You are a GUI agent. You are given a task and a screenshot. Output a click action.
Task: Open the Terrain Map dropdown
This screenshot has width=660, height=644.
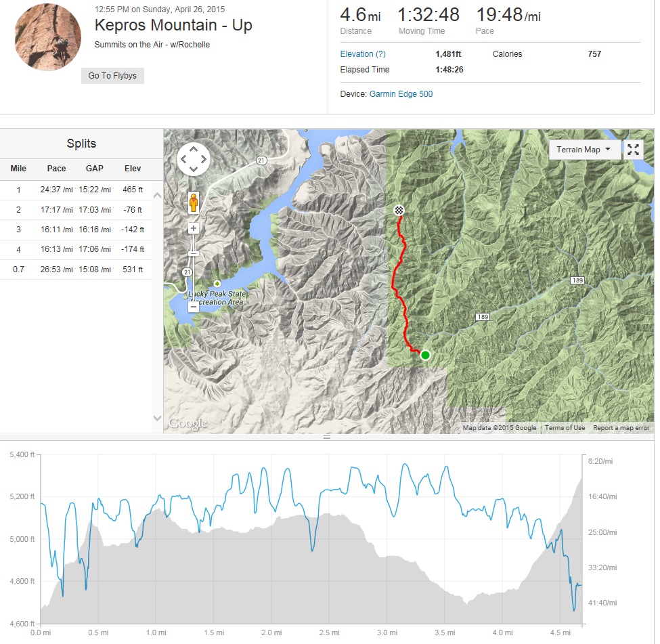coord(584,150)
